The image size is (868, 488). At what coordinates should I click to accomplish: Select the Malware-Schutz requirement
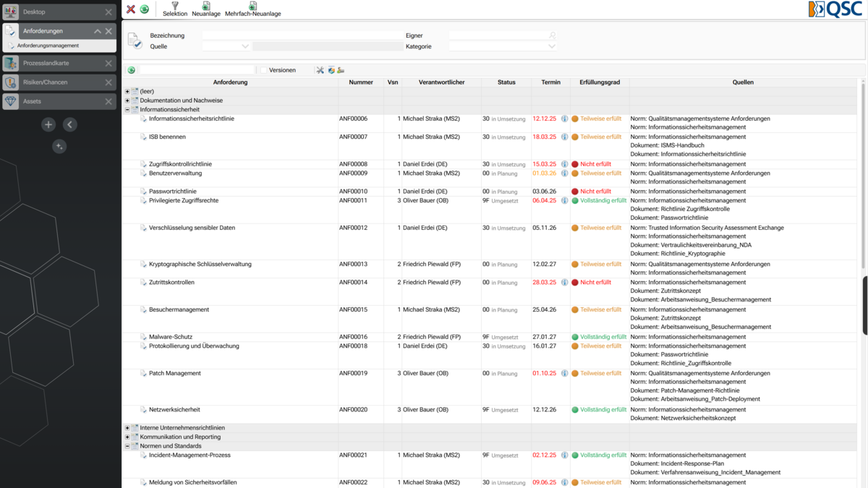coord(171,337)
